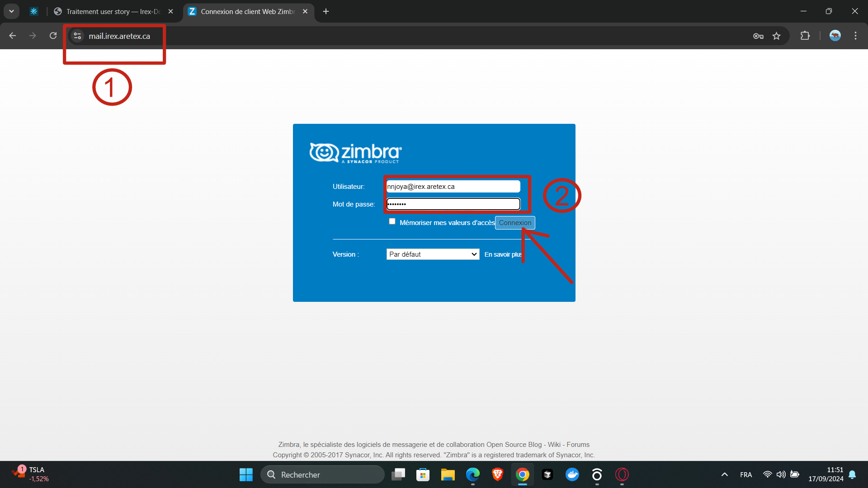Close the Zimbra connexion tab
The width and height of the screenshot is (868, 488).
pyautogui.click(x=305, y=11)
